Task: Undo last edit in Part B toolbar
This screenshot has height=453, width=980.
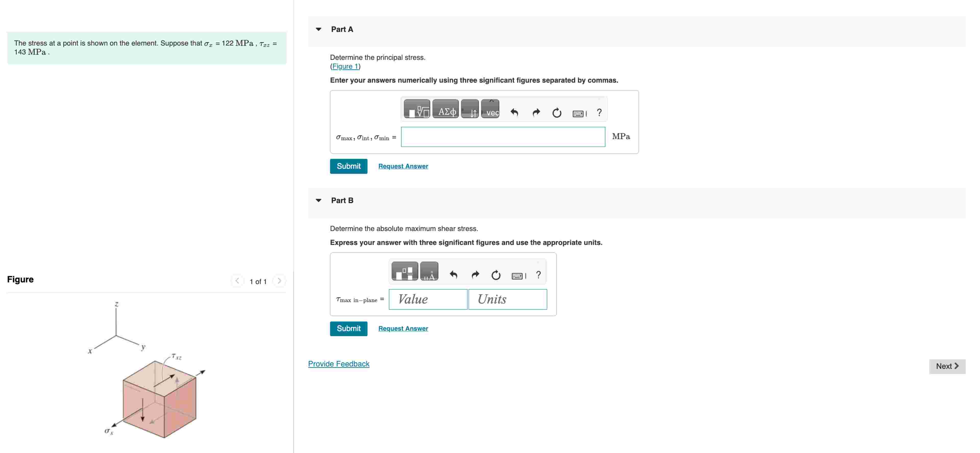Action: click(x=454, y=275)
